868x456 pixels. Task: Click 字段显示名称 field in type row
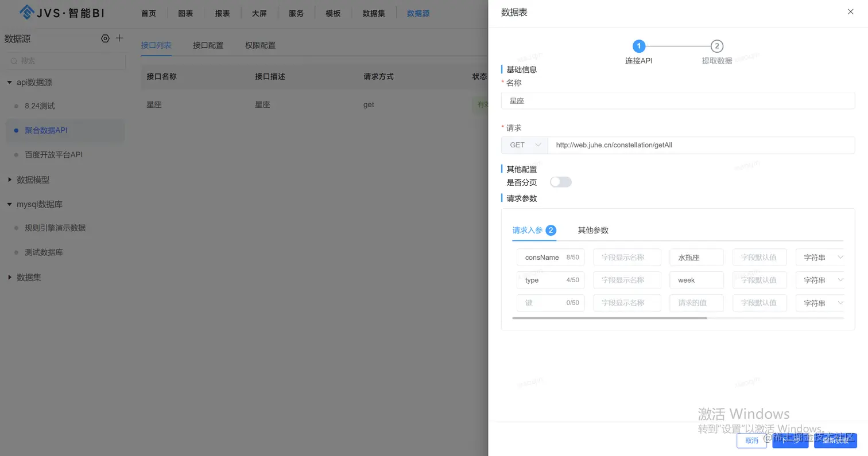click(627, 280)
